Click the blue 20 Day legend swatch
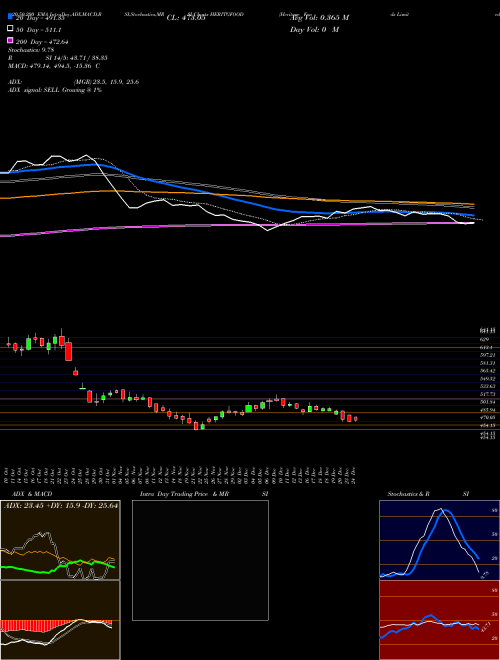Image resolution: width=500 pixels, height=660 pixels. [10, 17]
